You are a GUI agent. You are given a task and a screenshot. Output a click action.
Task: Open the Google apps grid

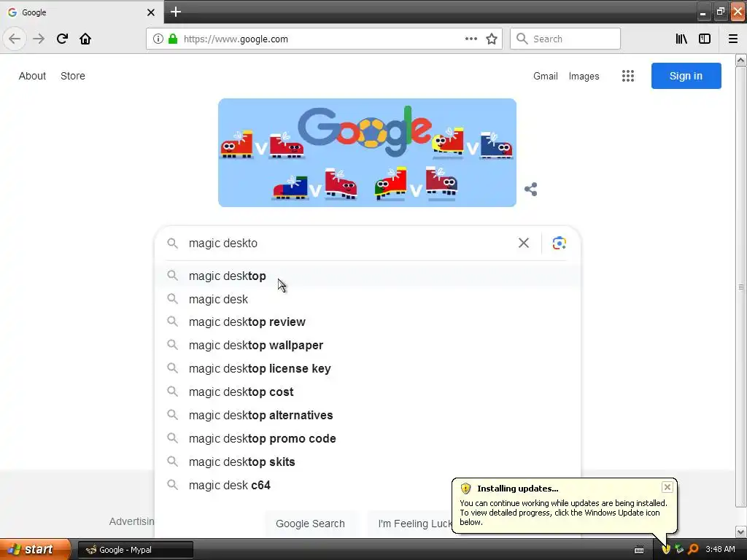tap(628, 76)
